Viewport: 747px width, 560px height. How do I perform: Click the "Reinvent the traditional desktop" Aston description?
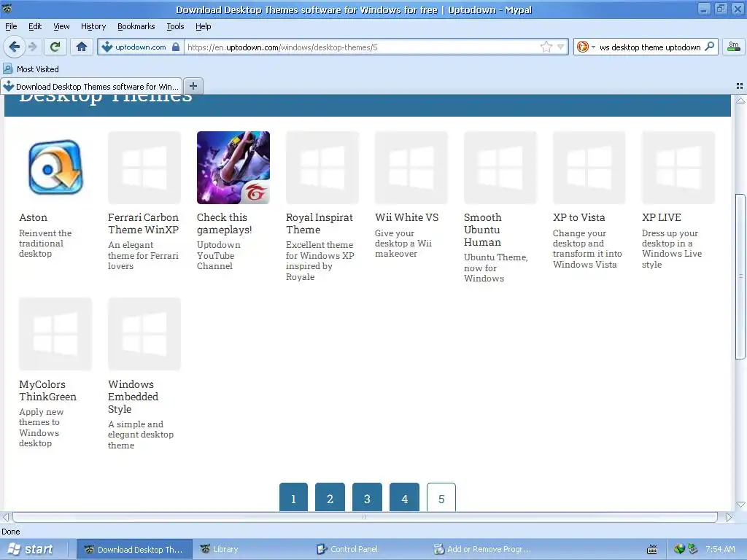tap(45, 244)
